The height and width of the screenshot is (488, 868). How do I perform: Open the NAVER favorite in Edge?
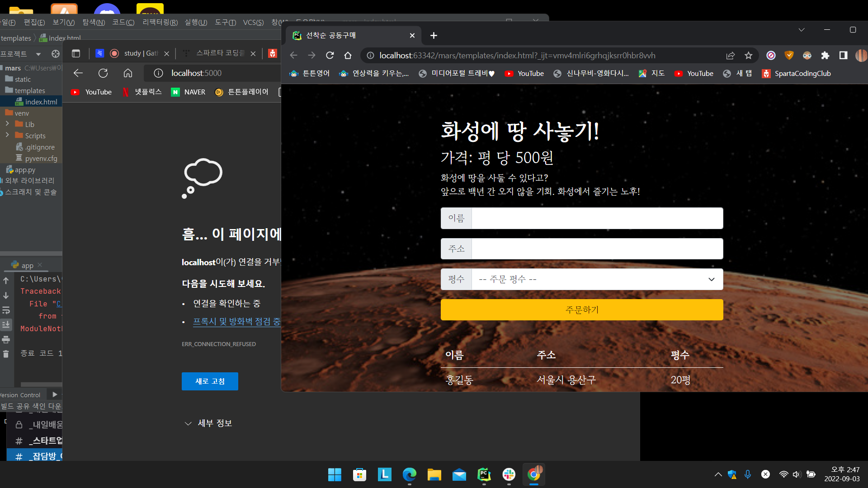pos(188,92)
